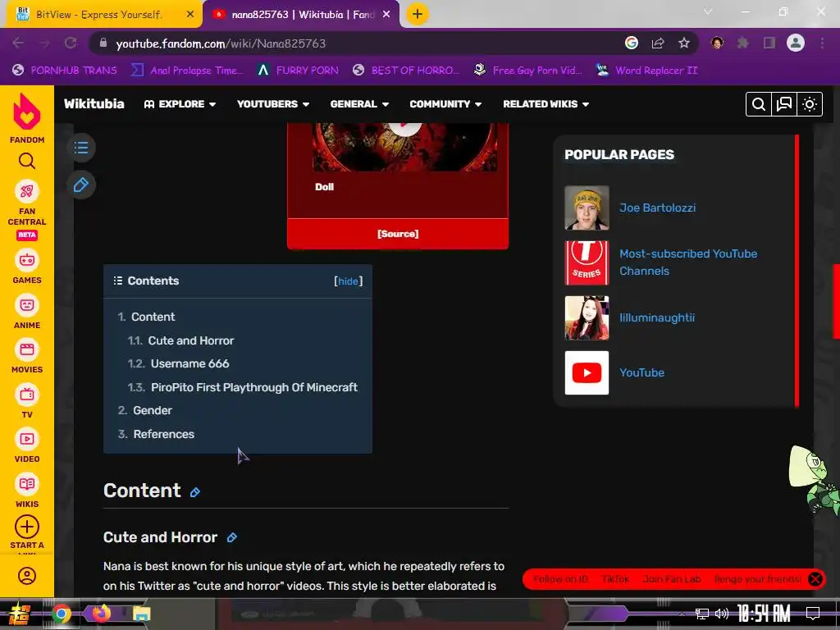
Task: Open a new browser tab
Action: 418,14
